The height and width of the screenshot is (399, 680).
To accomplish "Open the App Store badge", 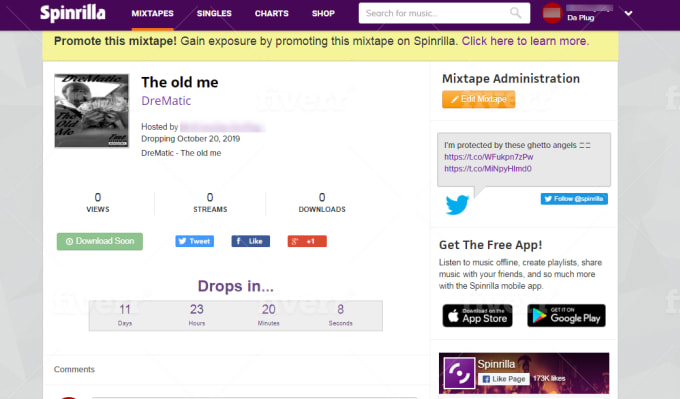I will point(477,315).
